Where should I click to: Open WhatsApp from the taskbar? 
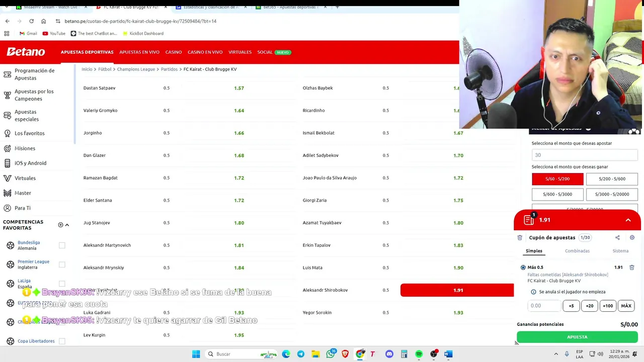click(x=331, y=354)
